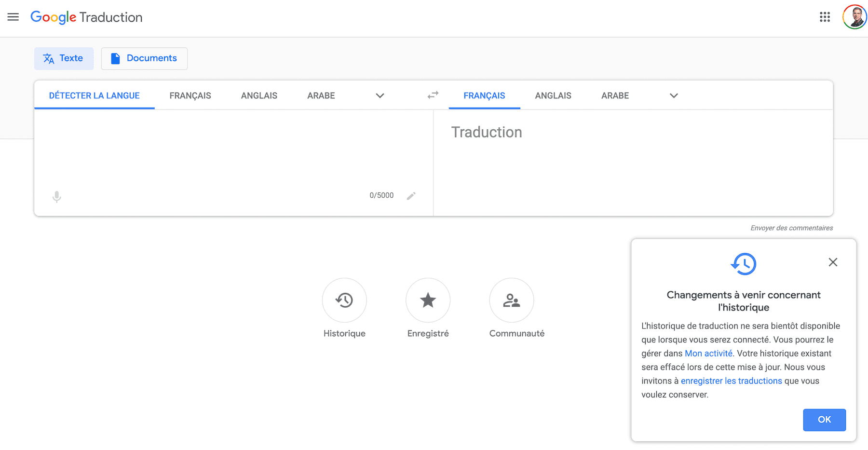Image resolution: width=868 pixels, height=450 pixels.
Task: Select Texte translation mode
Action: pyautogui.click(x=64, y=58)
